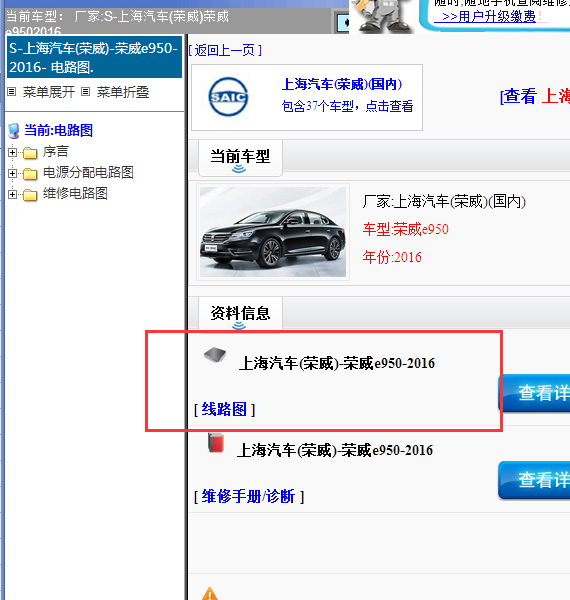Click the 车型:荣威e950 text
Viewport: 570px width, 600px height.
[x=406, y=229]
